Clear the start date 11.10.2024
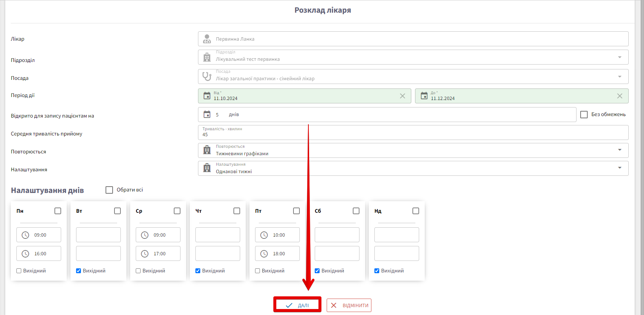 pyautogui.click(x=402, y=96)
